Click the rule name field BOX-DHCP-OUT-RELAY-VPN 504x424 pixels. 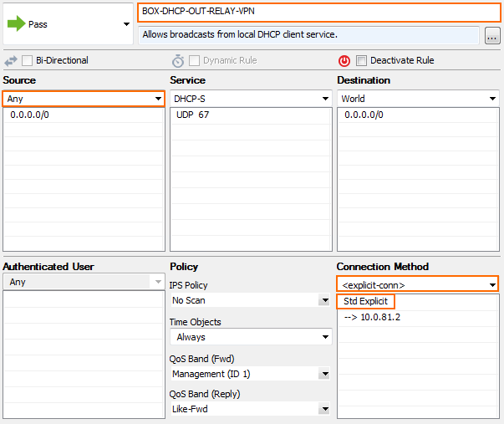(x=318, y=13)
